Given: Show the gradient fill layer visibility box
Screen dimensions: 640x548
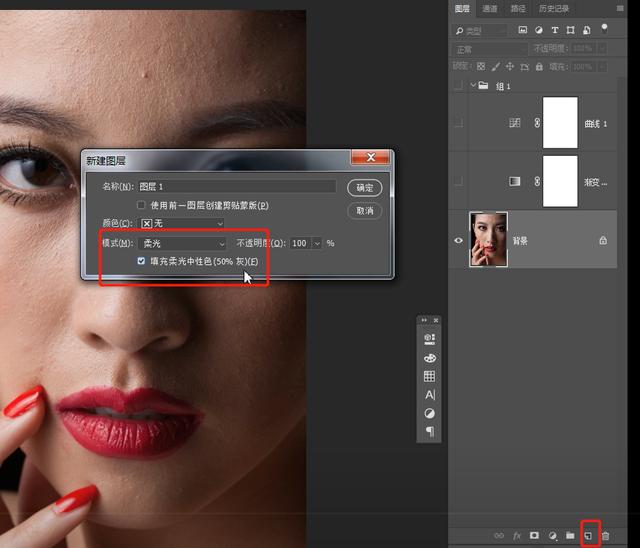Looking at the screenshot, I should pos(458,181).
